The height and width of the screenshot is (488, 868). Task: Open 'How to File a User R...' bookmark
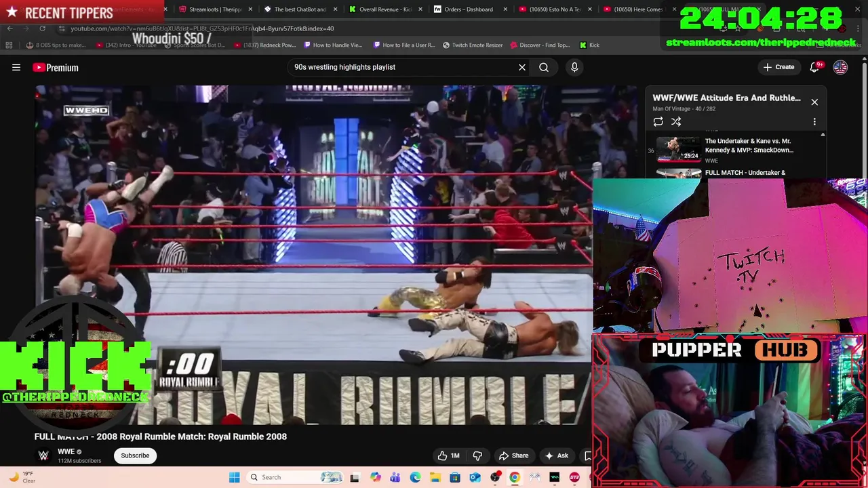coord(405,45)
